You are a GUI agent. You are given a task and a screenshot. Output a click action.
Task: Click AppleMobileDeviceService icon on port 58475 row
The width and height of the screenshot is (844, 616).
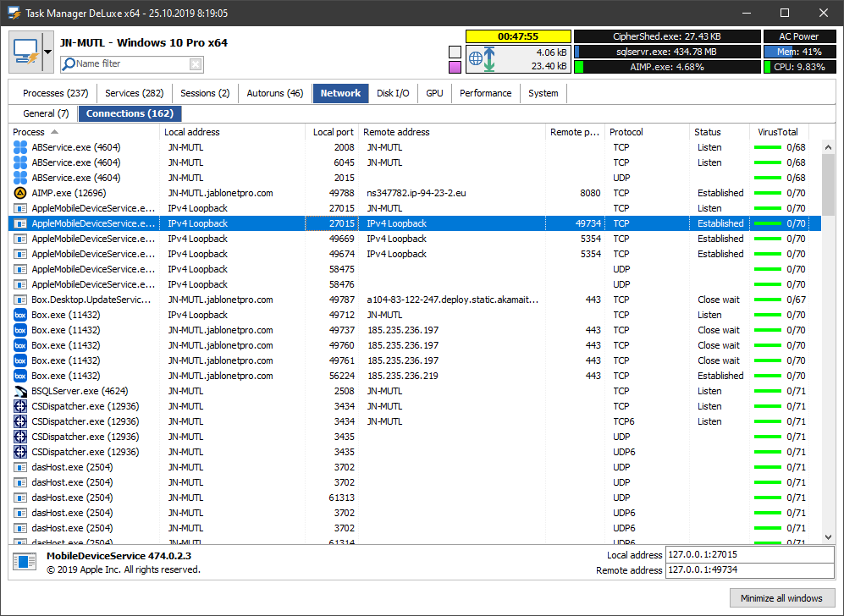pos(20,269)
